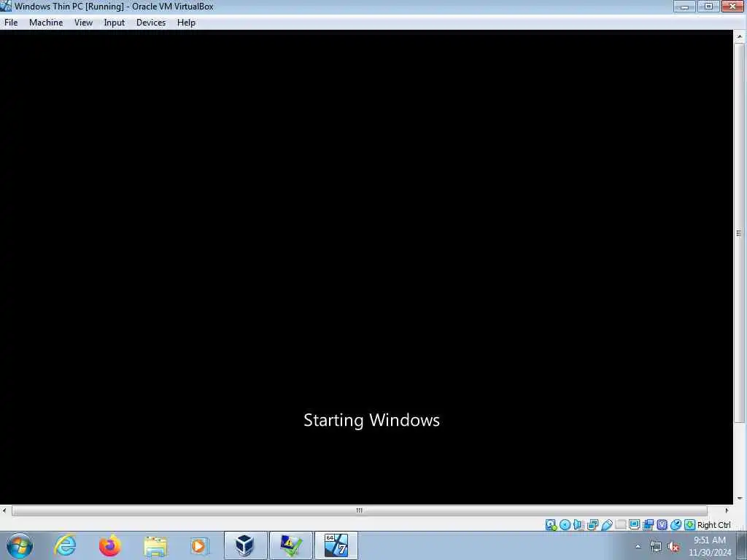
Task: Click the hard disk activity status icon
Action: tap(551, 525)
